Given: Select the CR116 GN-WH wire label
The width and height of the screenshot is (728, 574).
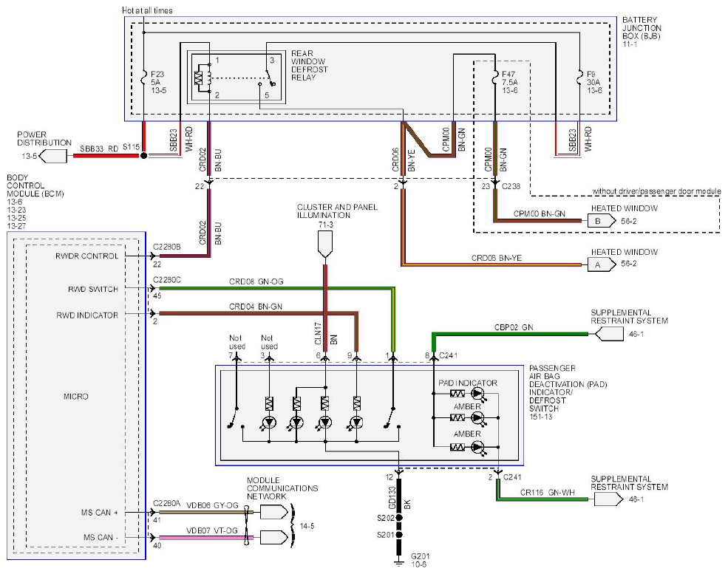Looking at the screenshot, I should 548,492.
